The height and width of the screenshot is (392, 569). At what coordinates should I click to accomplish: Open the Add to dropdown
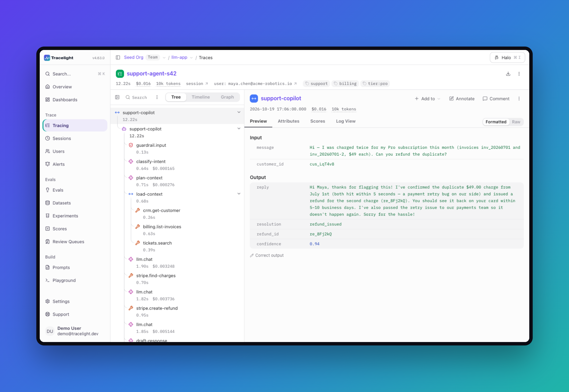[x=427, y=98]
